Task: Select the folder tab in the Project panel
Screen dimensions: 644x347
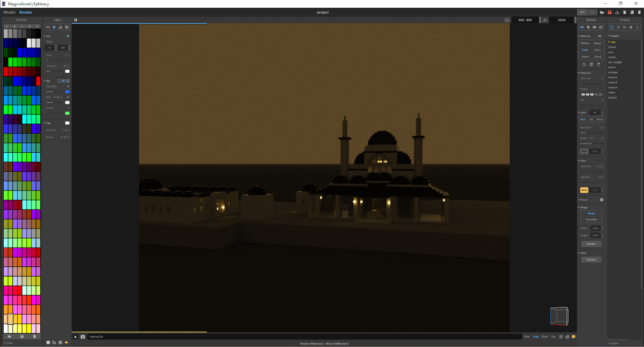Action: coord(612,27)
